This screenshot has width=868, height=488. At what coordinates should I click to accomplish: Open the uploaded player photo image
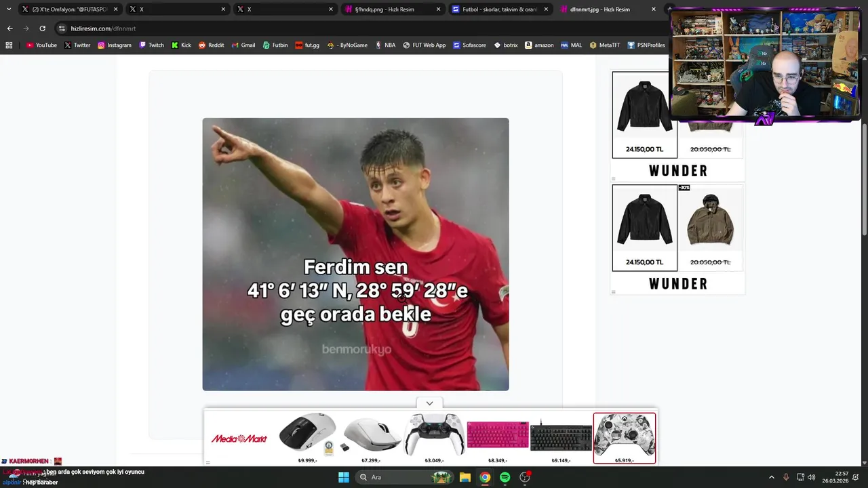(x=355, y=254)
